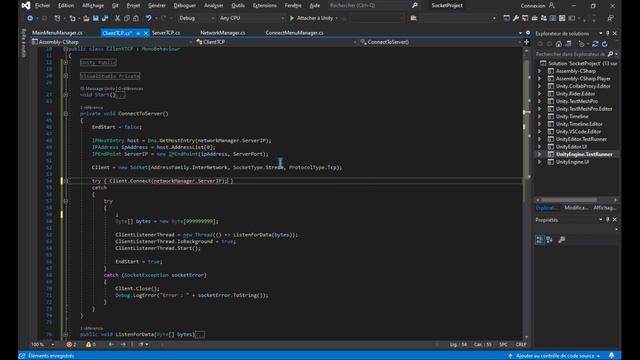Image resolution: width=640 pixels, height=360 pixels.
Task: Click the feedback icon at toolbar right
Action: 610,18
